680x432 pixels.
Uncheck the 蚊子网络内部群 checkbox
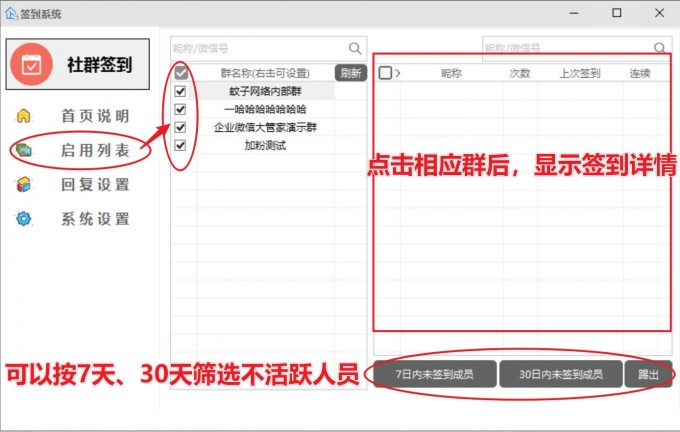coord(180,91)
